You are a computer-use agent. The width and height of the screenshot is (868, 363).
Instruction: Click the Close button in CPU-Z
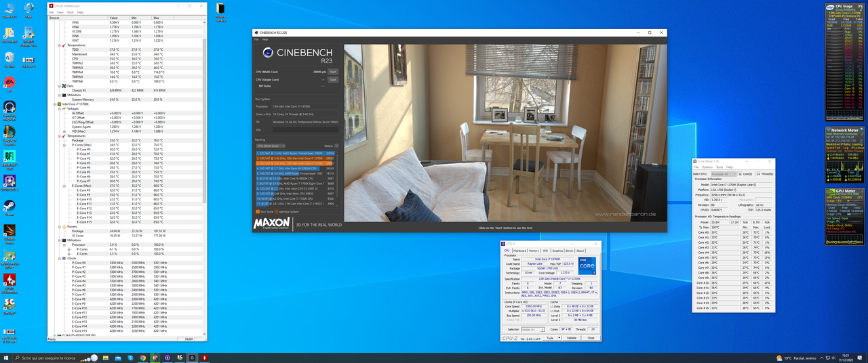tap(591, 338)
